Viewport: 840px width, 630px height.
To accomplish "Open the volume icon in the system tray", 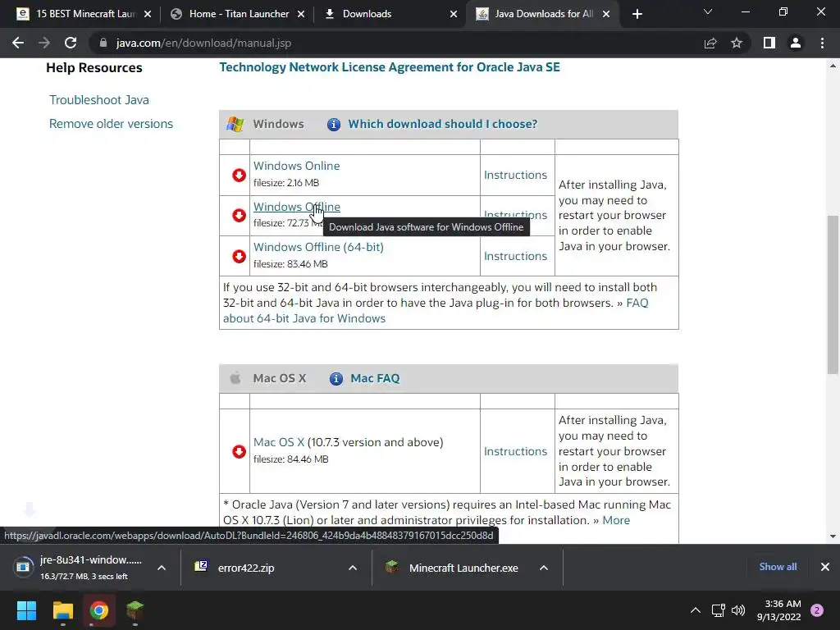I will pyautogui.click(x=738, y=610).
